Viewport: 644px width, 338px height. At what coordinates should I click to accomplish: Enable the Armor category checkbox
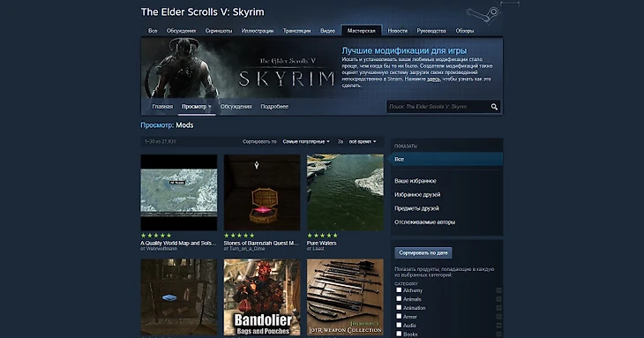coord(399,316)
